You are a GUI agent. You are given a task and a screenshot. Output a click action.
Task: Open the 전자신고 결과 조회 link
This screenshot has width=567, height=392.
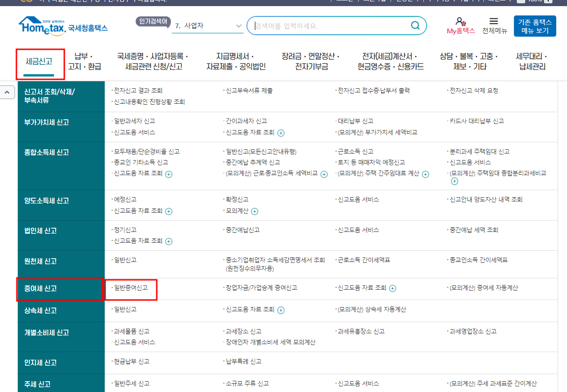[x=139, y=90]
